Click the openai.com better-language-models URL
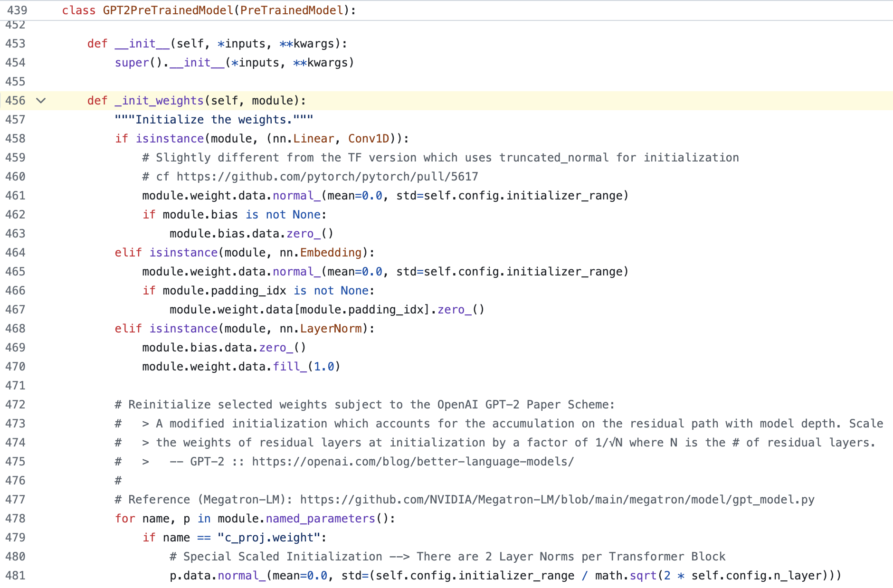Viewport: 893px width, 588px height. [413, 462]
